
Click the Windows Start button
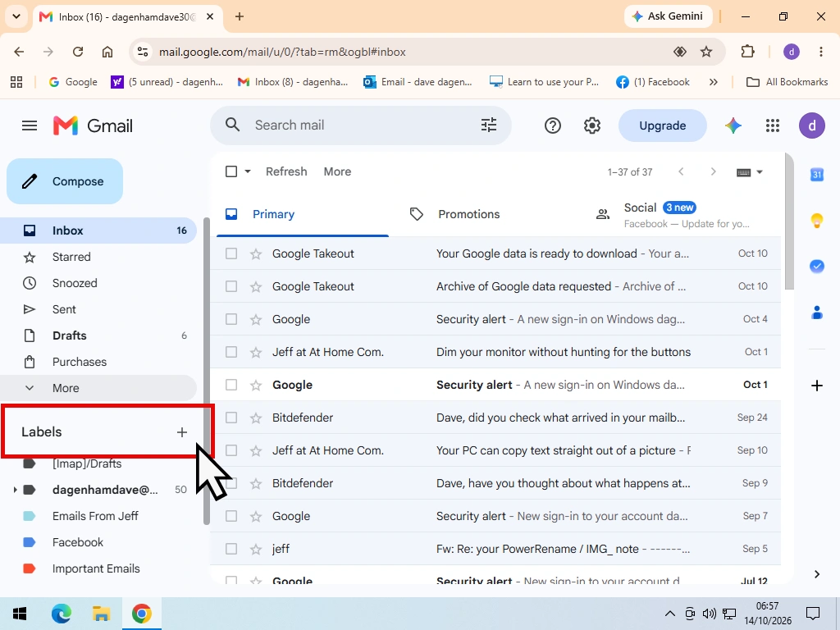click(20, 614)
